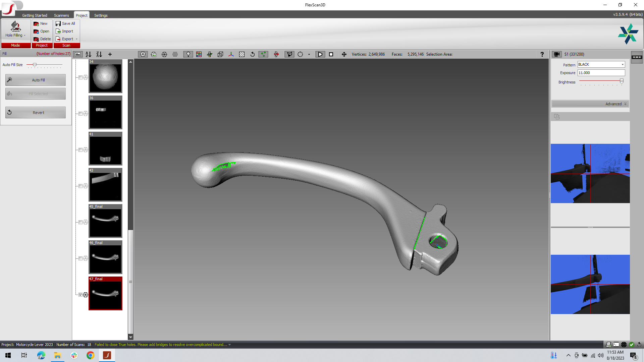Click the Auto Fill button
The height and width of the screenshot is (362, 644).
(36, 80)
